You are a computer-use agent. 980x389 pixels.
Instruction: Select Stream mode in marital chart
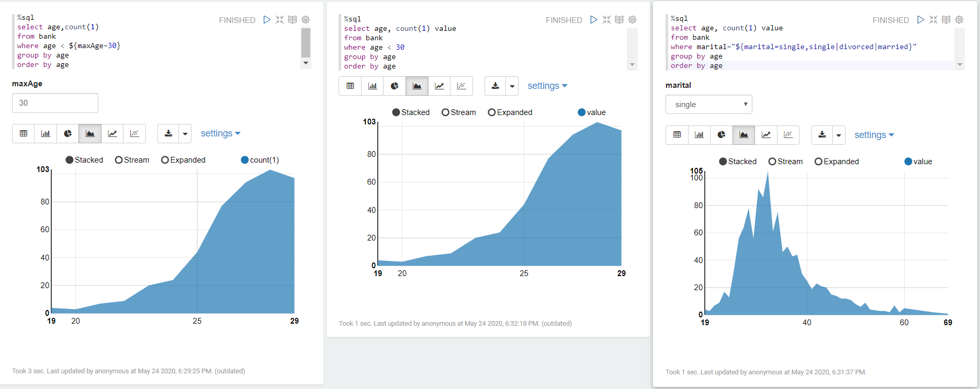(x=785, y=162)
